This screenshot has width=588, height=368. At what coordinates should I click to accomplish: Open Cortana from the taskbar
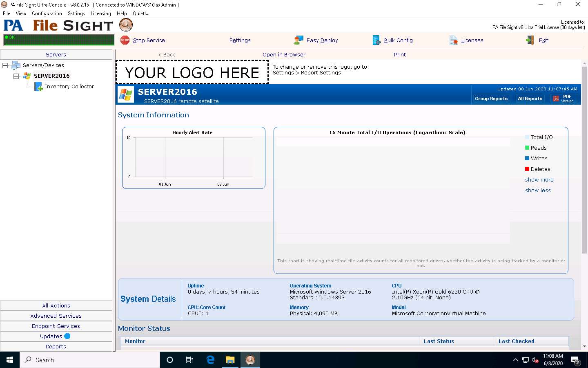point(170,360)
